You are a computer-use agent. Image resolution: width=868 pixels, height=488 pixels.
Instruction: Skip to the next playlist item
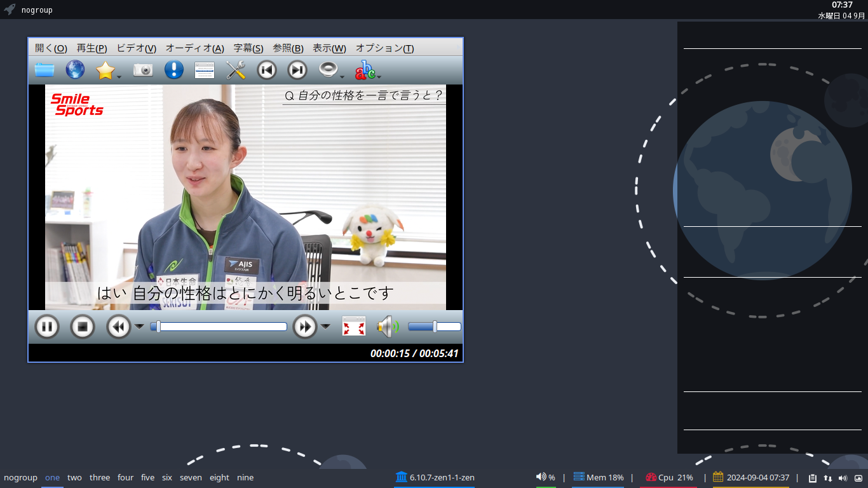click(297, 70)
